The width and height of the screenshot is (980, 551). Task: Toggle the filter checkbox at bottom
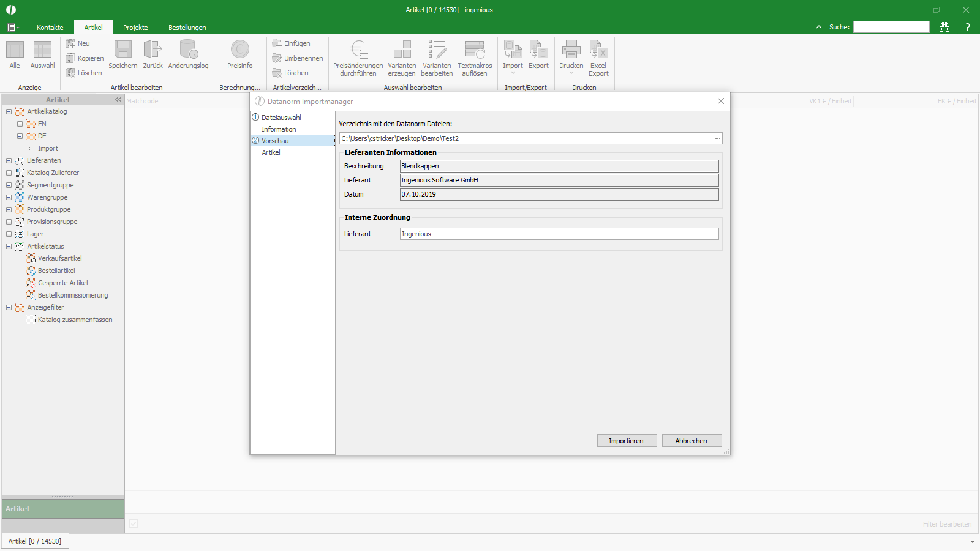134,523
